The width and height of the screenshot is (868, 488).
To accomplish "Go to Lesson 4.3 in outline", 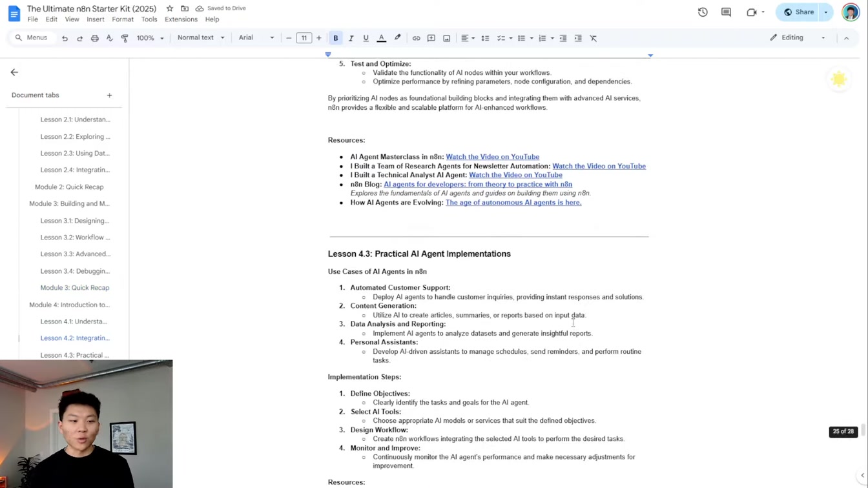I will pyautogui.click(x=75, y=355).
